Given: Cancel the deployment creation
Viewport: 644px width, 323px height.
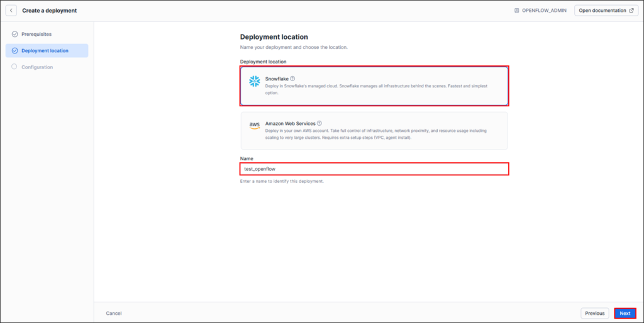Looking at the screenshot, I should [114, 313].
